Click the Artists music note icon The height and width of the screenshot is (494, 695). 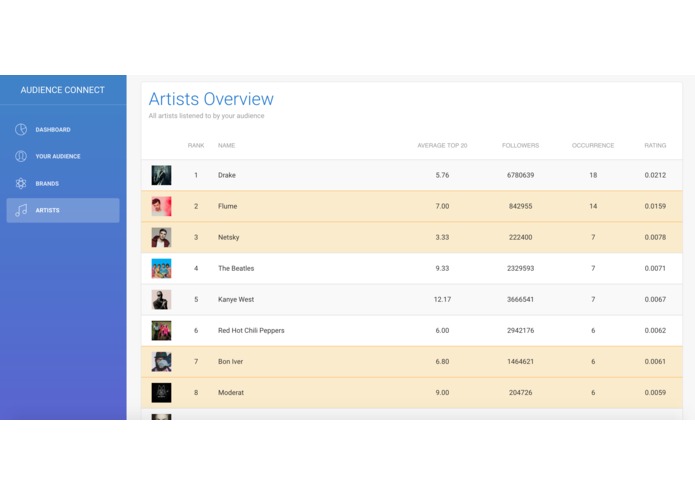click(21, 210)
